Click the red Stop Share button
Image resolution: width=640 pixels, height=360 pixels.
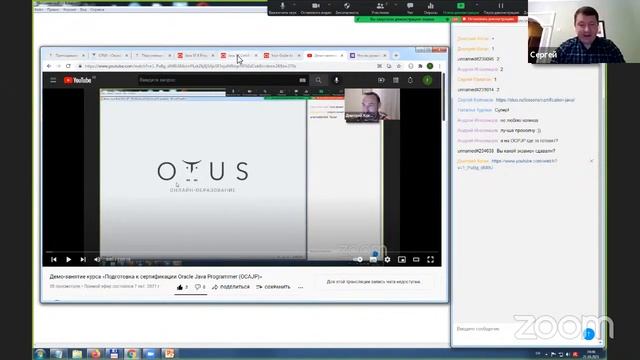pyautogui.click(x=489, y=19)
